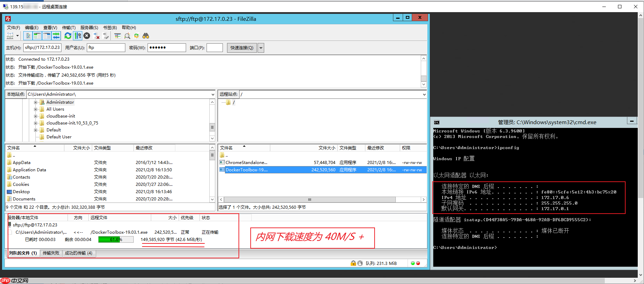Open the quickconnect history dropdown arrow

[261, 48]
